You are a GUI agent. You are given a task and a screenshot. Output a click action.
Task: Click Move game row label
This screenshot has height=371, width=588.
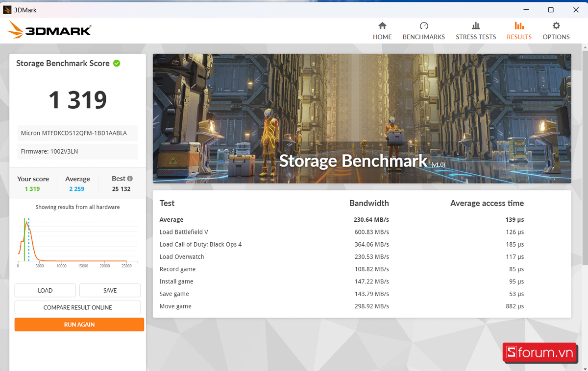click(x=175, y=306)
